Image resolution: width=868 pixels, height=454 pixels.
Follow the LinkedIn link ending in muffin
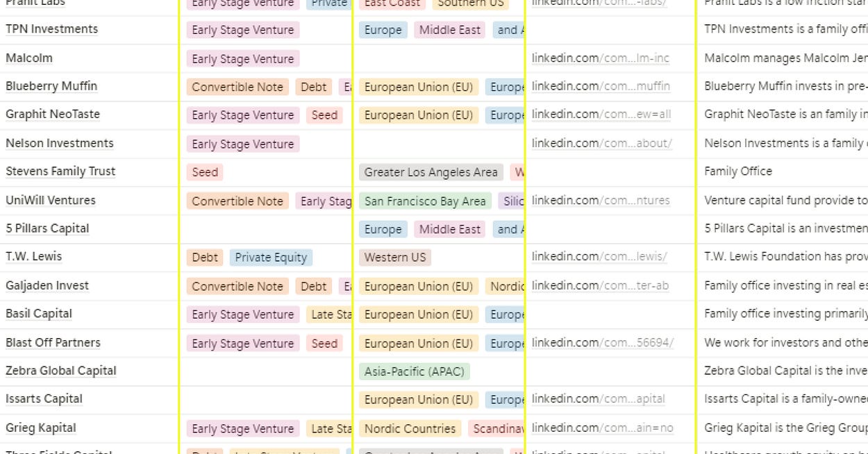click(x=601, y=87)
